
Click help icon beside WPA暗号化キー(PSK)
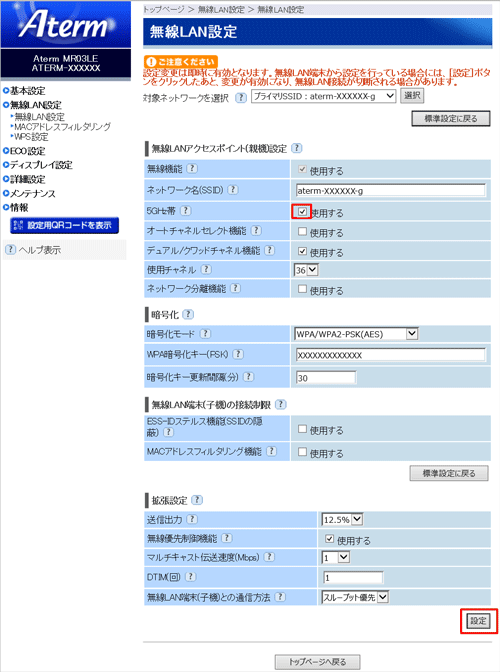pos(238,354)
